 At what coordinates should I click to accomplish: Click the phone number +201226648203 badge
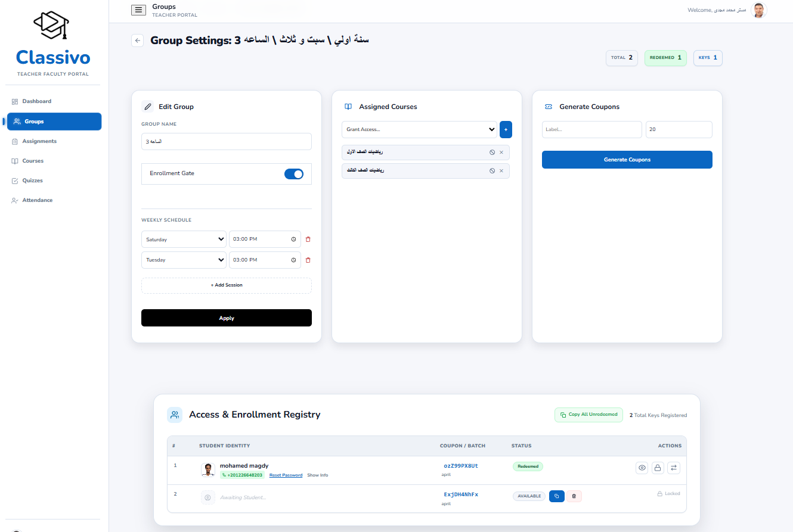[242, 475]
